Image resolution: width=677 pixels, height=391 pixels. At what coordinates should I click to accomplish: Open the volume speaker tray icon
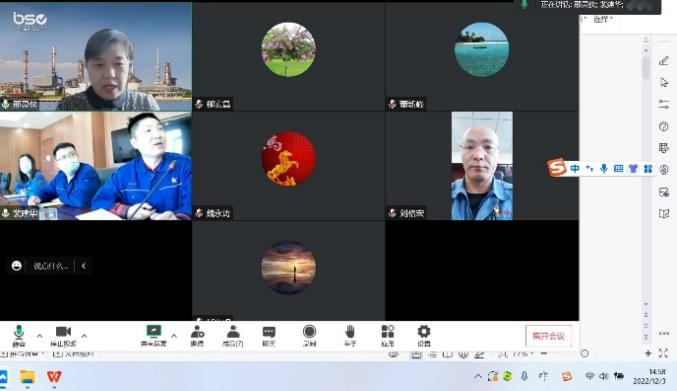point(604,376)
